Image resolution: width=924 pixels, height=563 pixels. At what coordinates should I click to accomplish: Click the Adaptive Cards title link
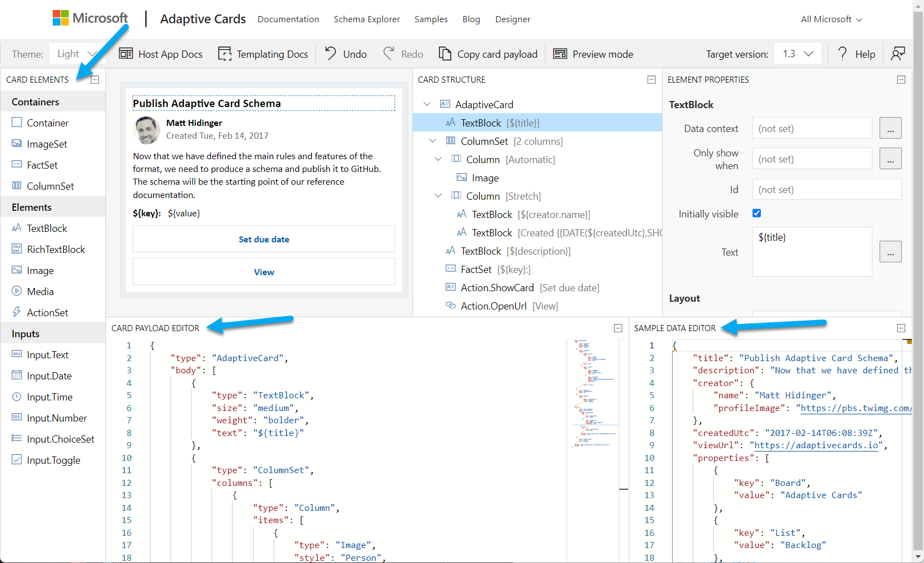coord(203,19)
